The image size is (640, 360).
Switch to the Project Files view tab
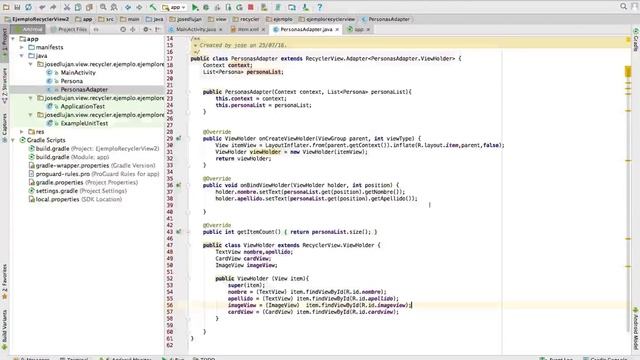coord(69,29)
